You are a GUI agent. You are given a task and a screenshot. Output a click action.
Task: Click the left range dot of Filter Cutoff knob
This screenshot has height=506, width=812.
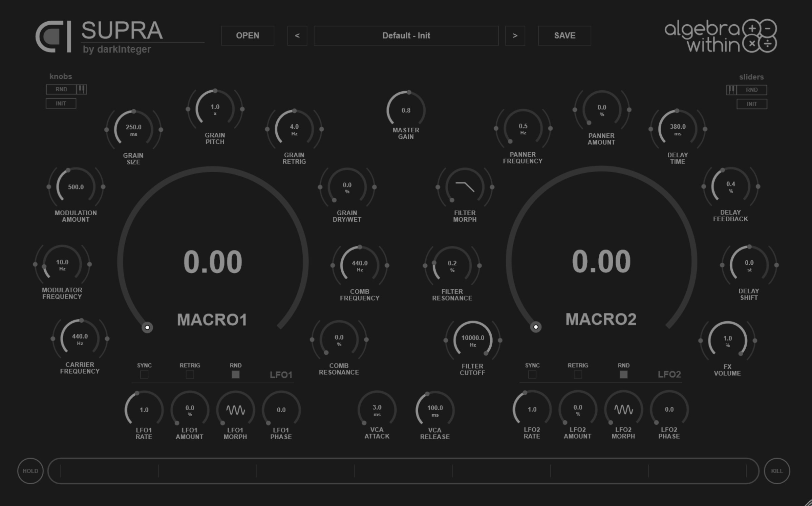click(446, 340)
